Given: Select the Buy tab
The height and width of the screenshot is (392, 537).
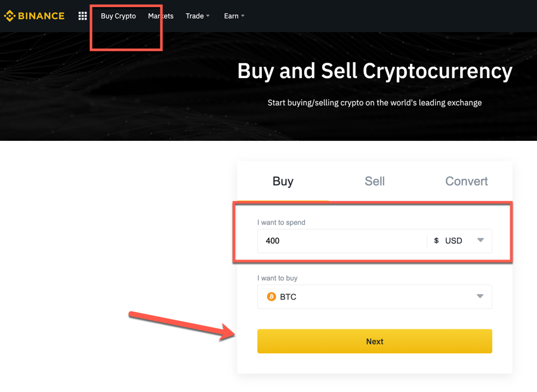Looking at the screenshot, I should coord(283,181).
